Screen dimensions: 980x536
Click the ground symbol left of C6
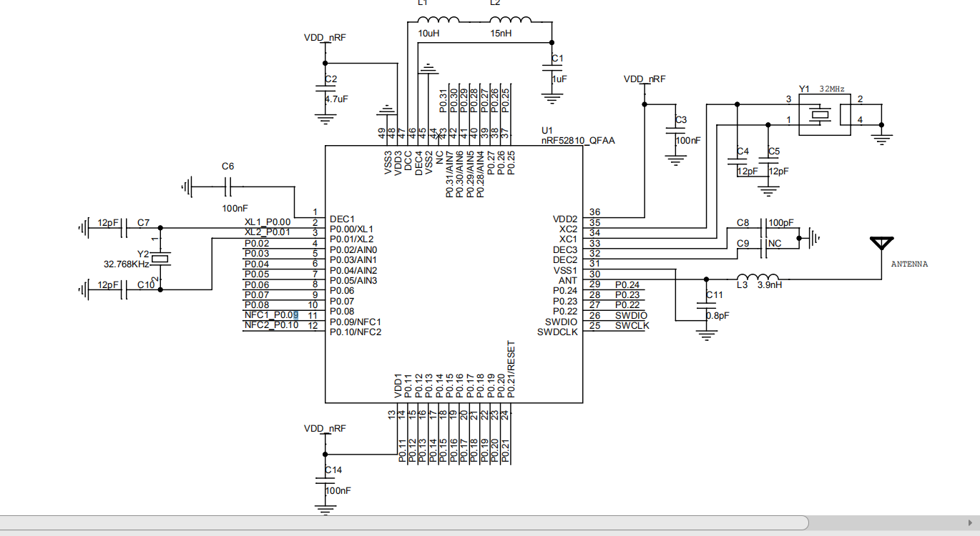[188, 188]
